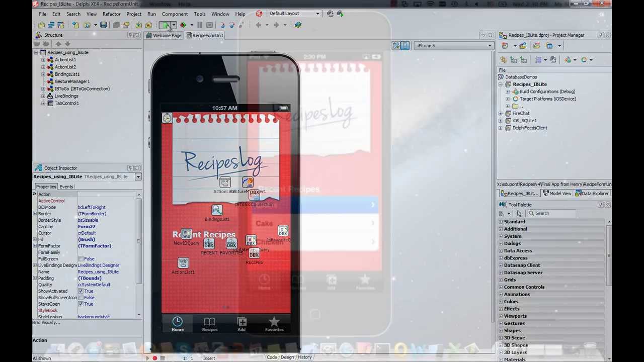
Task: Select the iOS_SQLite1 project
Action: pos(524,121)
